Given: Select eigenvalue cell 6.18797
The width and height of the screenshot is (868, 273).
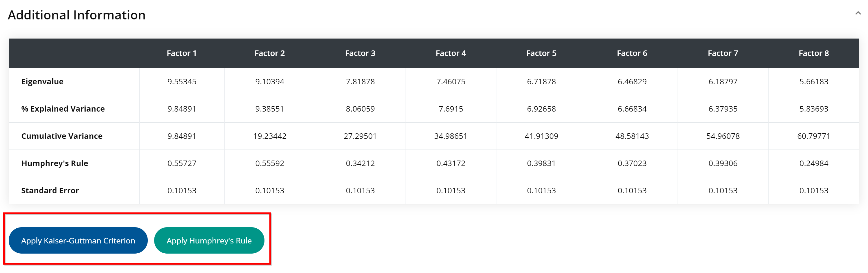Looking at the screenshot, I should point(723,81).
